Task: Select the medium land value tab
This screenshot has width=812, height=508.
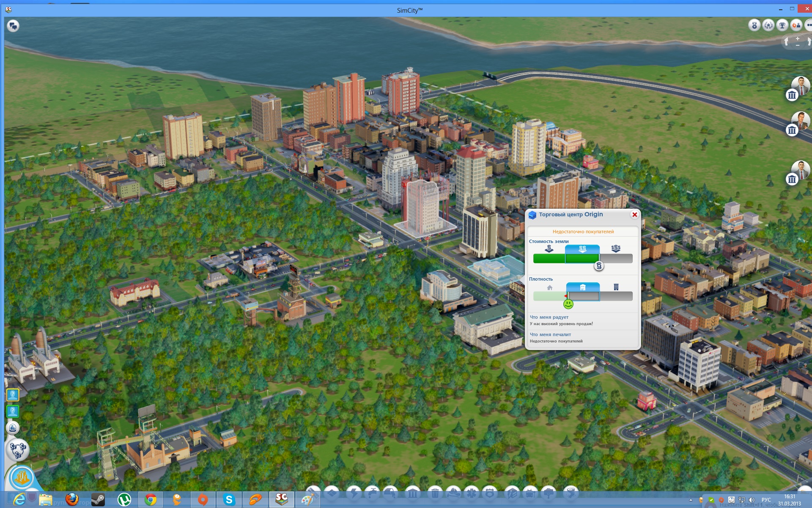Action: [582, 249]
